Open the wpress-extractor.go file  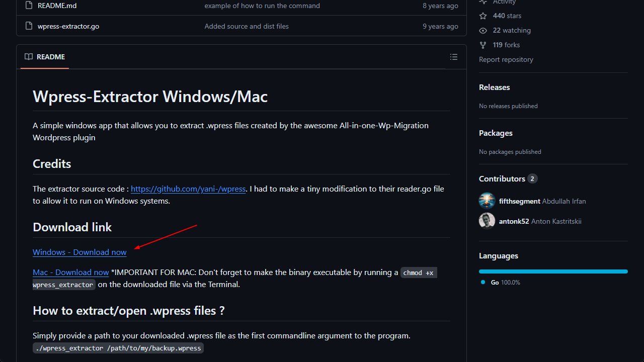click(x=68, y=26)
